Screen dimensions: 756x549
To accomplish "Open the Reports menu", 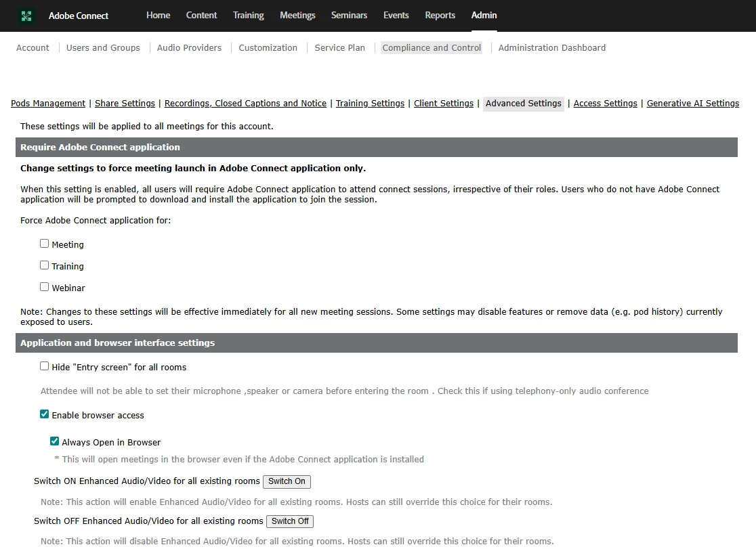I will [x=440, y=16].
